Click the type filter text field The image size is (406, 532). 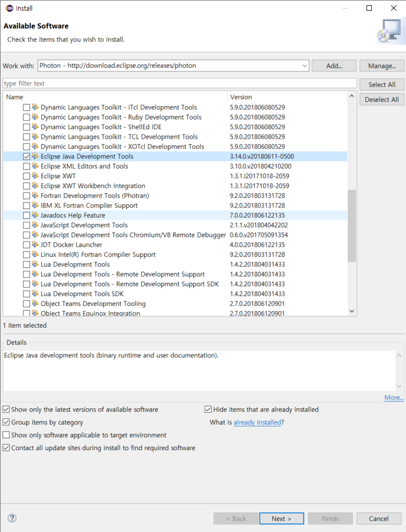pos(180,83)
